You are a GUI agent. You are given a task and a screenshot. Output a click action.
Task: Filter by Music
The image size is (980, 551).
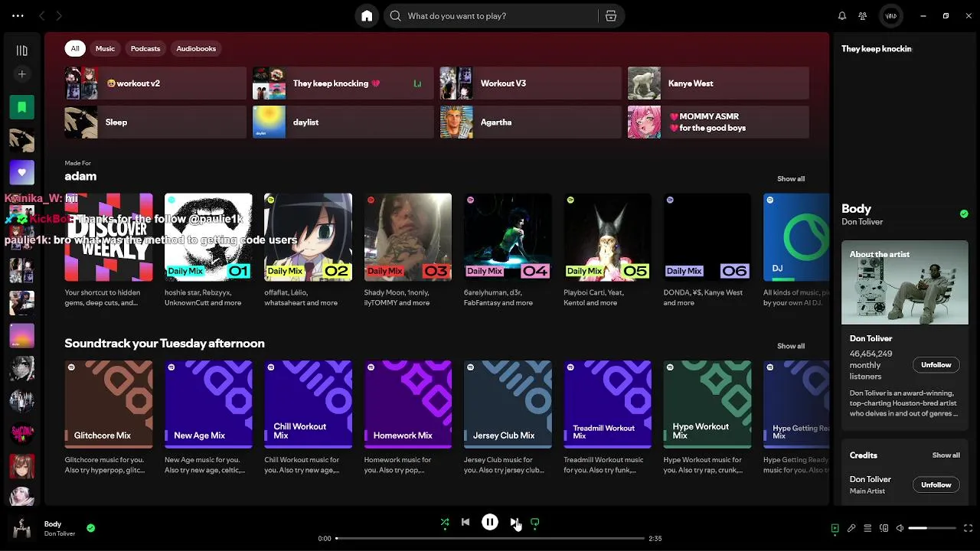105,48
